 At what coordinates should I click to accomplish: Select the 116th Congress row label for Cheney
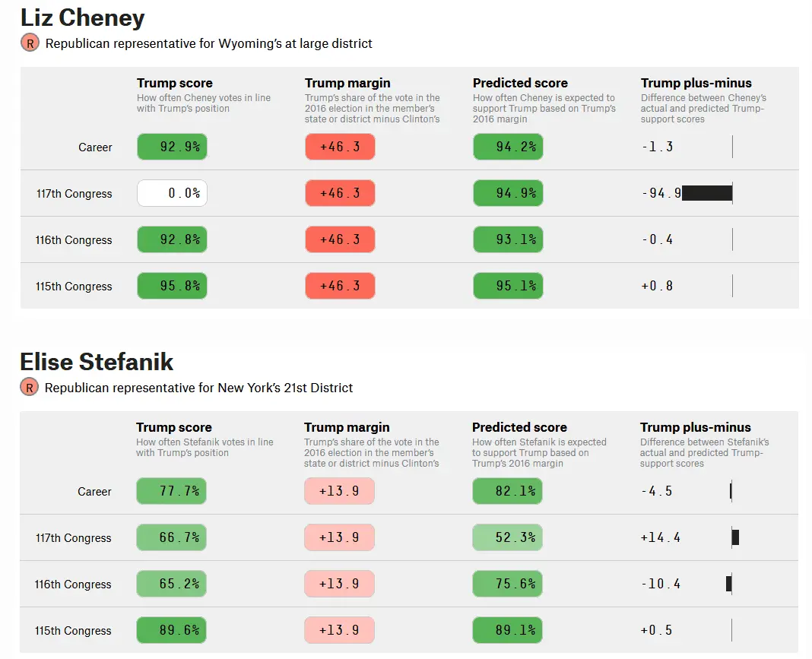coord(74,240)
